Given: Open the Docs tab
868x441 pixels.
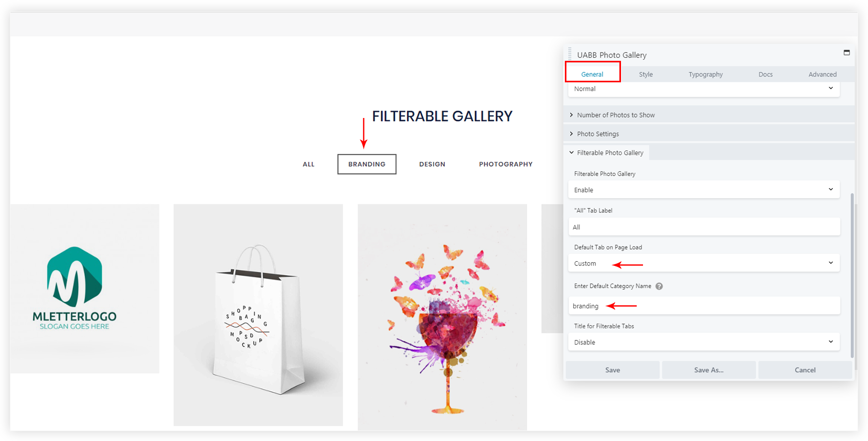Looking at the screenshot, I should 765,74.
